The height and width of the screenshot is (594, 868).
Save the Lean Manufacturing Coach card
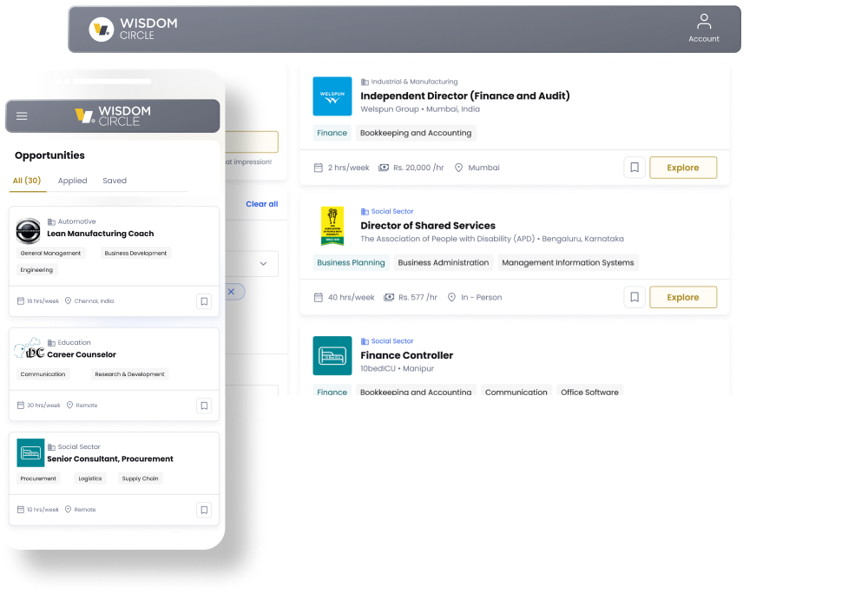pyautogui.click(x=204, y=301)
